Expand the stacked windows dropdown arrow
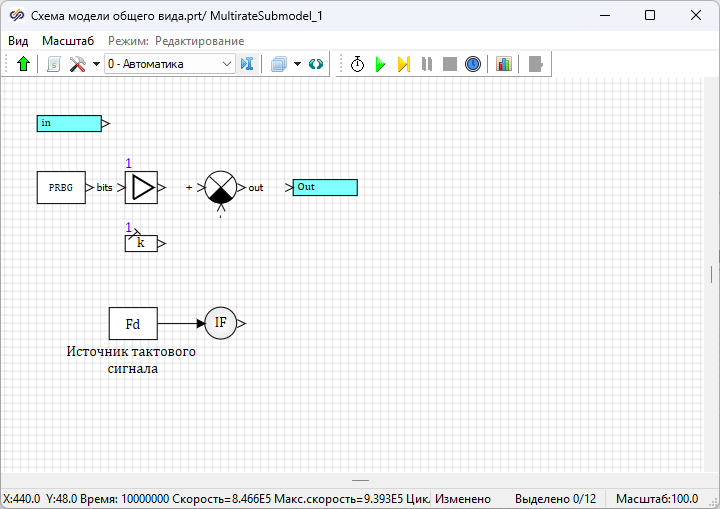The width and height of the screenshot is (720, 509). (297, 64)
